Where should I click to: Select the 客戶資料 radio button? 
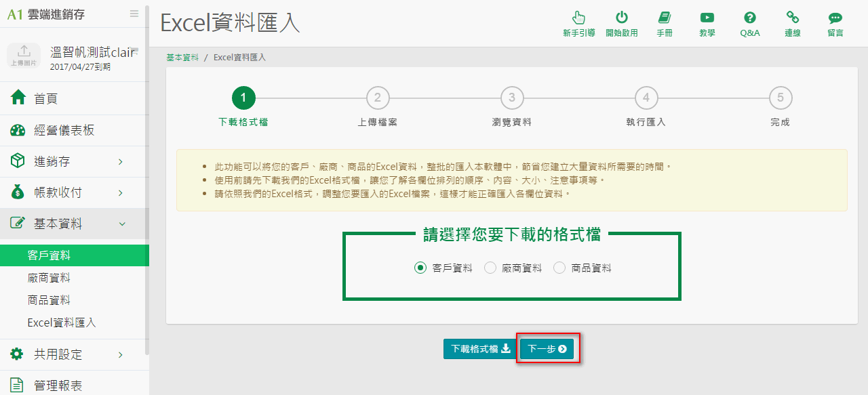coord(420,268)
